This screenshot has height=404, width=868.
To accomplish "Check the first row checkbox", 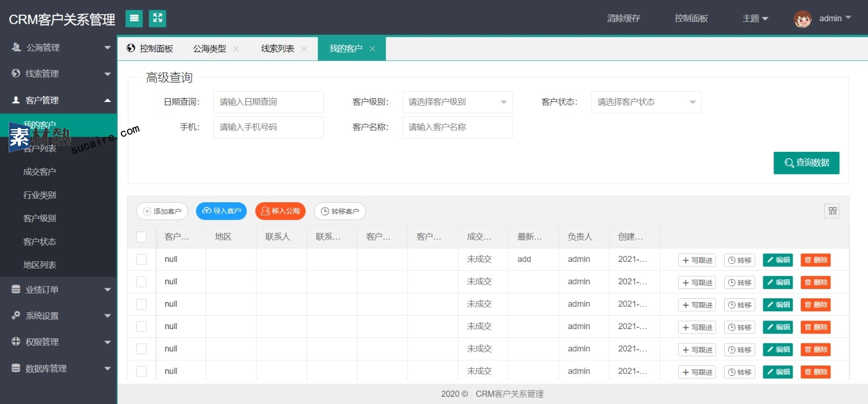I will click(142, 259).
